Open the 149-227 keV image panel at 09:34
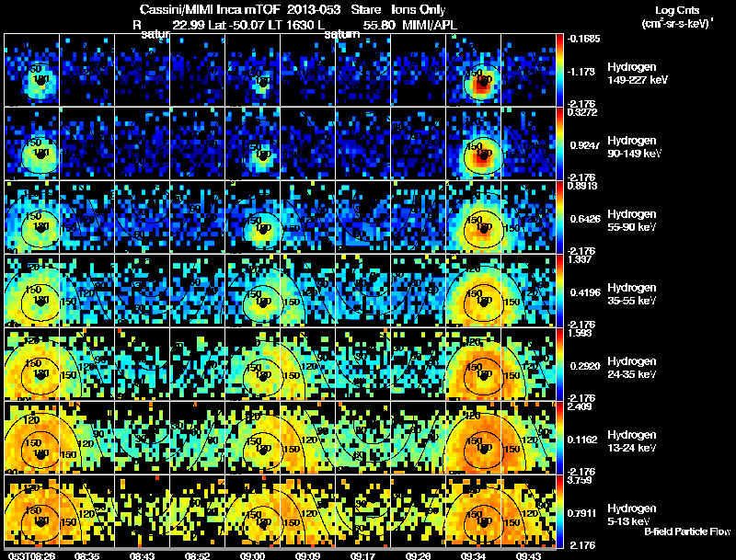This screenshot has width=736, height=560. point(473,70)
